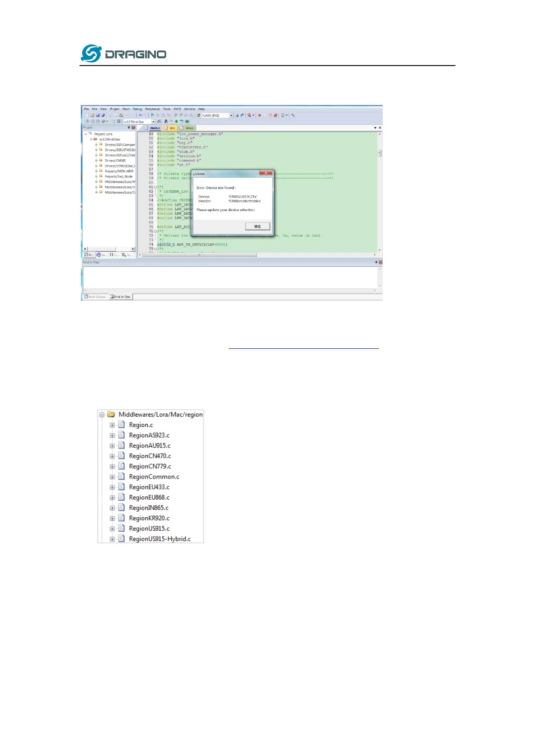Collapse the Project: Lora tree node
The image size is (535, 756).
pos(85,134)
